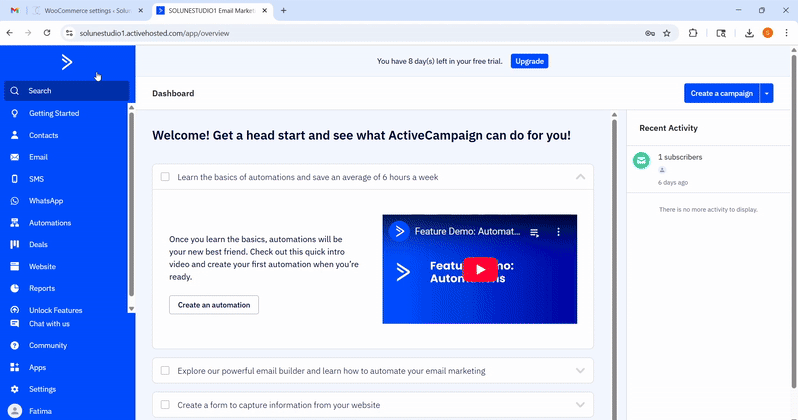Check the Explore our powerful email builder checkbox

(165, 371)
